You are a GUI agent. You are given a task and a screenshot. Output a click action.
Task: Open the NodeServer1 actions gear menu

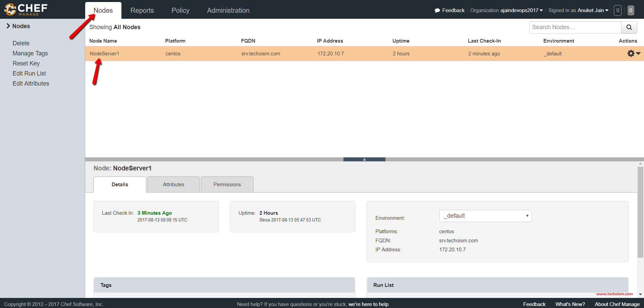point(634,53)
